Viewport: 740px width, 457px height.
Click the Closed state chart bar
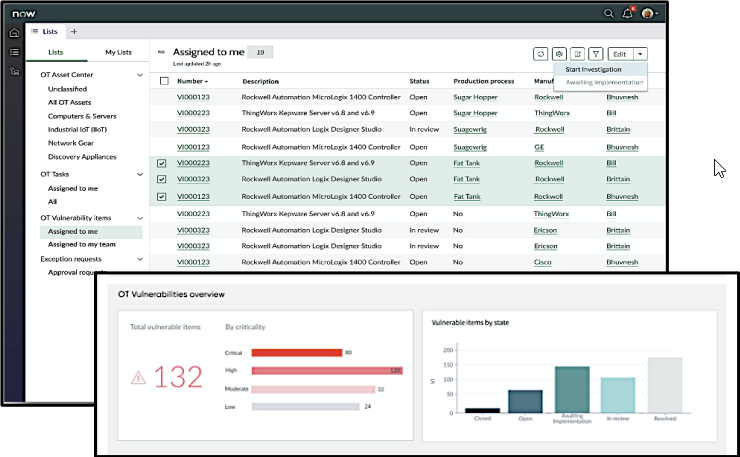point(482,411)
